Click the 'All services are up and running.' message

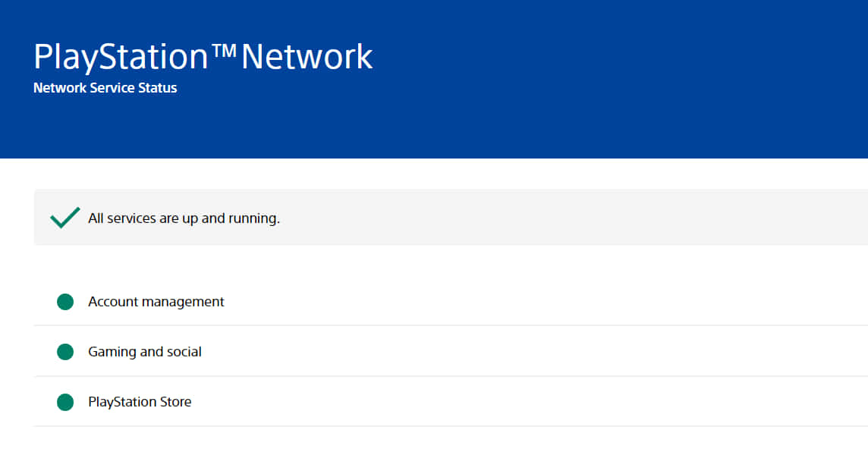pos(184,218)
